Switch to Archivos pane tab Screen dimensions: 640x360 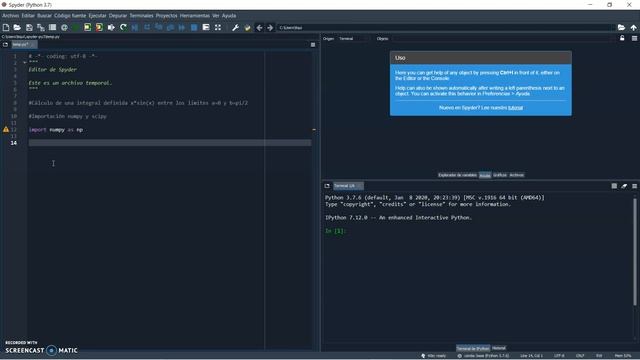pyautogui.click(x=516, y=175)
